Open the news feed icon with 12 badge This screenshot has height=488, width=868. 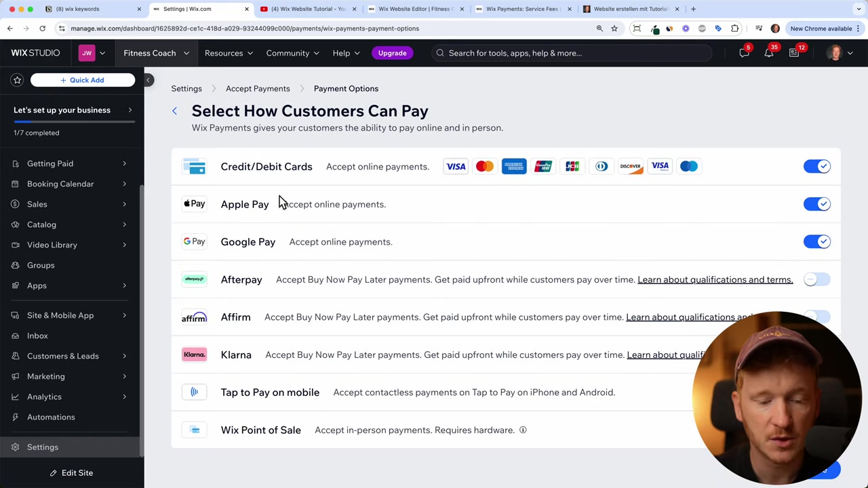point(794,53)
